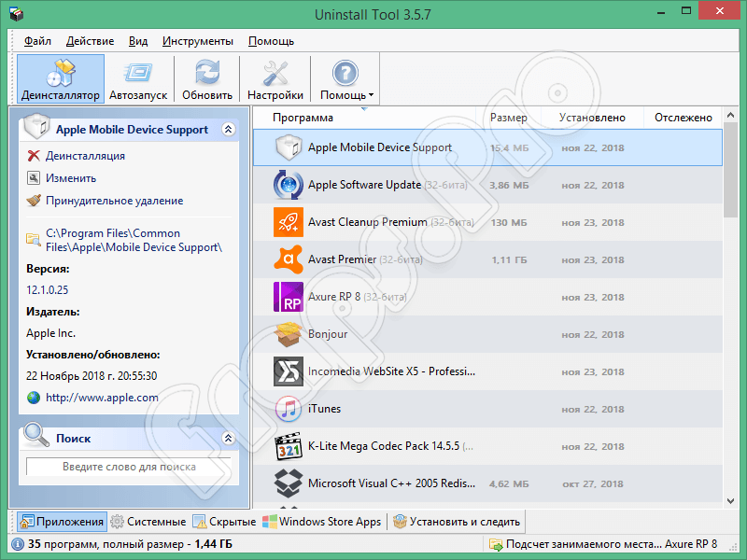Select the Avast Premier icon
This screenshot has width=747, height=560.
point(289,259)
